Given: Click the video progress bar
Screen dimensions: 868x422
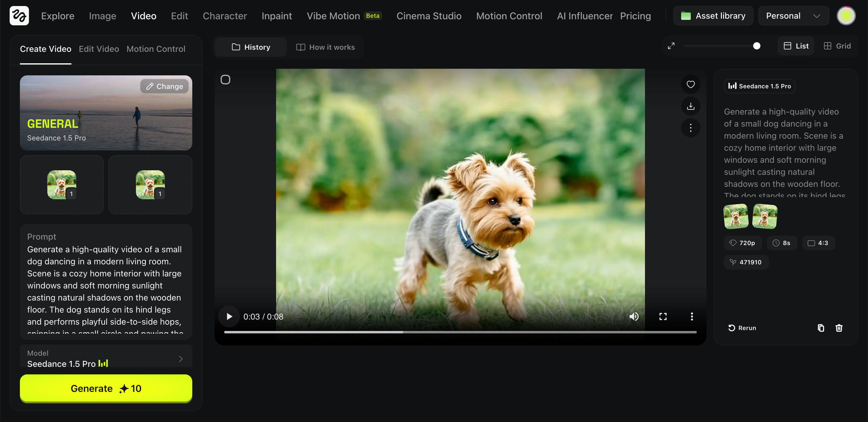Looking at the screenshot, I should (x=460, y=332).
